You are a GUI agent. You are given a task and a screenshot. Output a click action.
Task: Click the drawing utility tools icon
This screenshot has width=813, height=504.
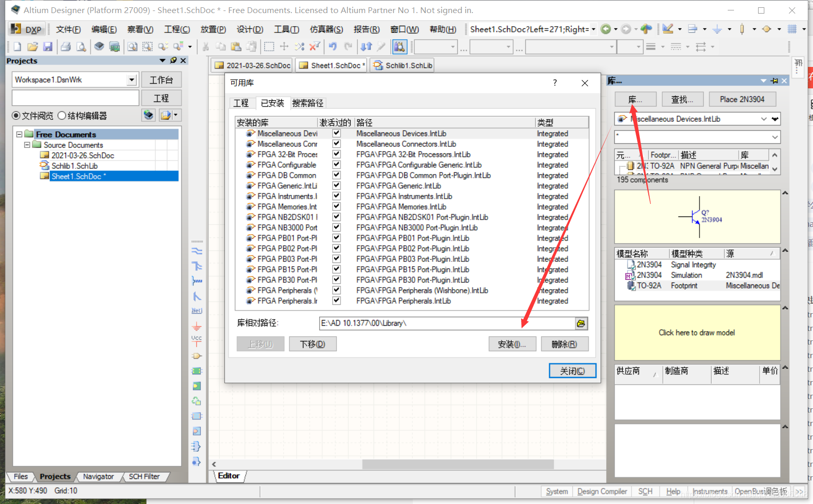668,29
